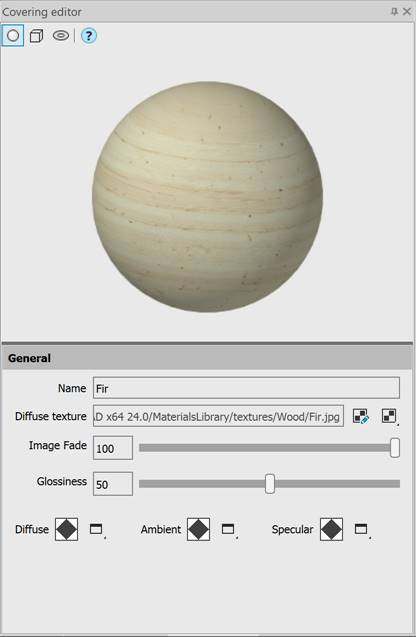Screen dimensions: 416x637
Task: Open the Ambient color swatch
Action: point(198,529)
